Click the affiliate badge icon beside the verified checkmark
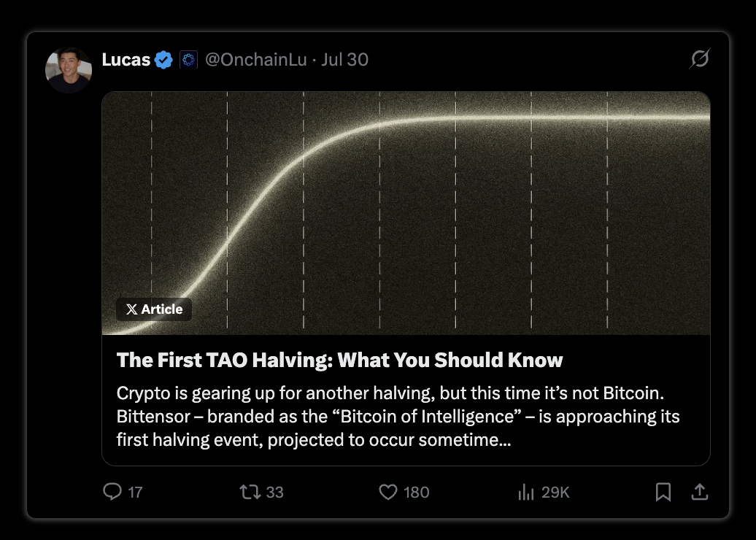The width and height of the screenshot is (756, 540). [x=188, y=60]
